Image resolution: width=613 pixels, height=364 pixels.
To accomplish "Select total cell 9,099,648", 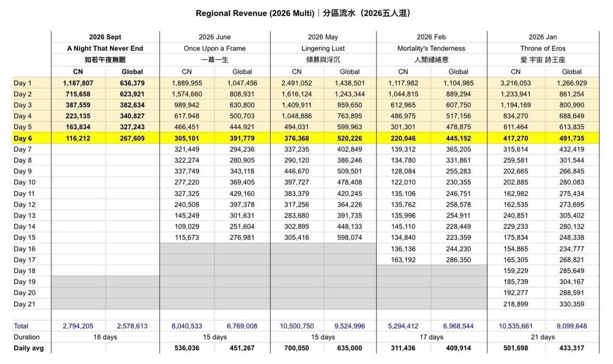I will pyautogui.click(x=571, y=326).
